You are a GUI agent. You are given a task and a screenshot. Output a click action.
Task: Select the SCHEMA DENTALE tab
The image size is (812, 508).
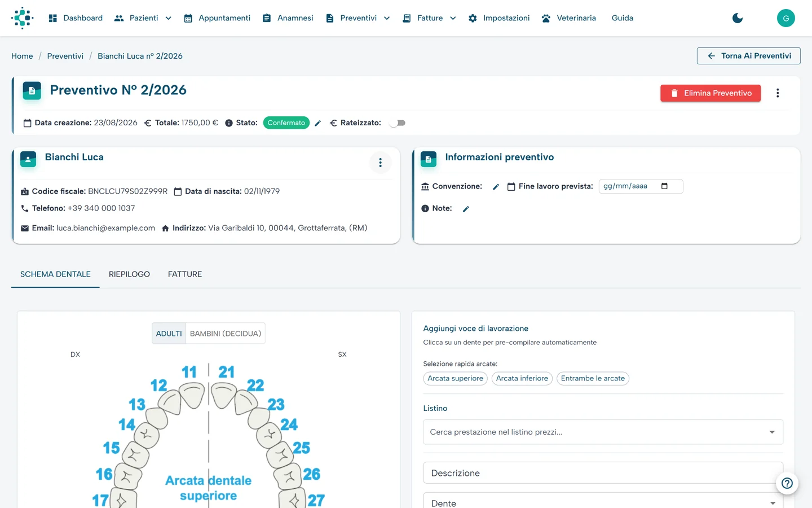(55, 274)
